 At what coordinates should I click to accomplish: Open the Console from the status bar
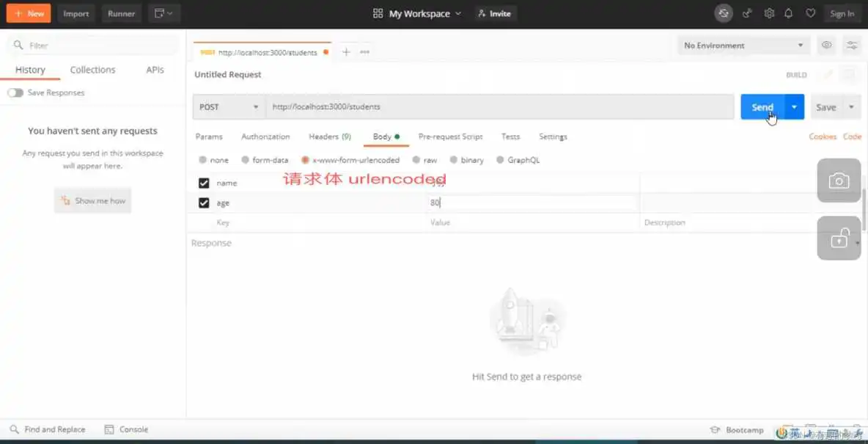coord(125,429)
